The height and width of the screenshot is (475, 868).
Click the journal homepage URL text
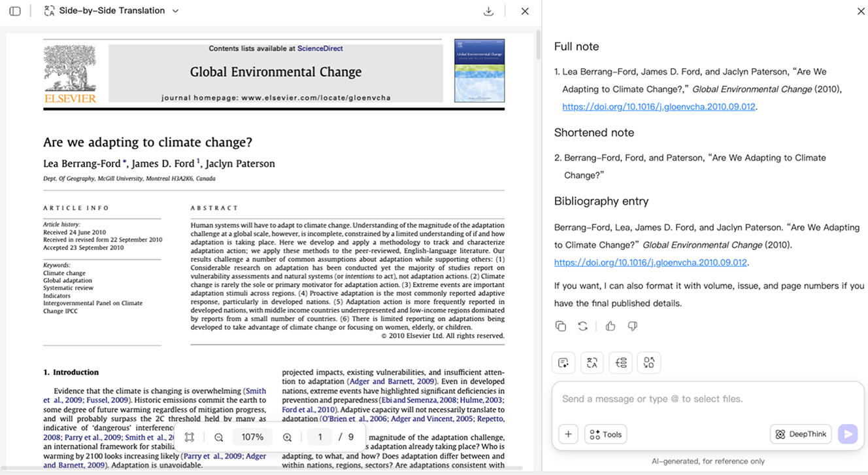click(x=316, y=97)
